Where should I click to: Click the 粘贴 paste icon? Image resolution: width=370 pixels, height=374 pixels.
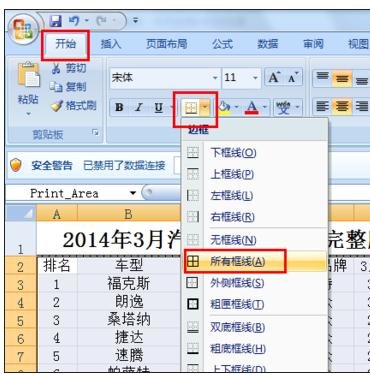28,76
